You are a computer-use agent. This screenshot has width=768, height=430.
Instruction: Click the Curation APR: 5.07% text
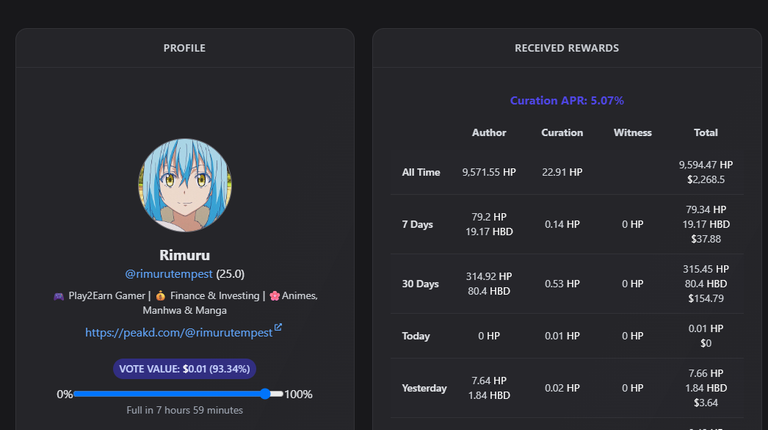[x=567, y=100]
